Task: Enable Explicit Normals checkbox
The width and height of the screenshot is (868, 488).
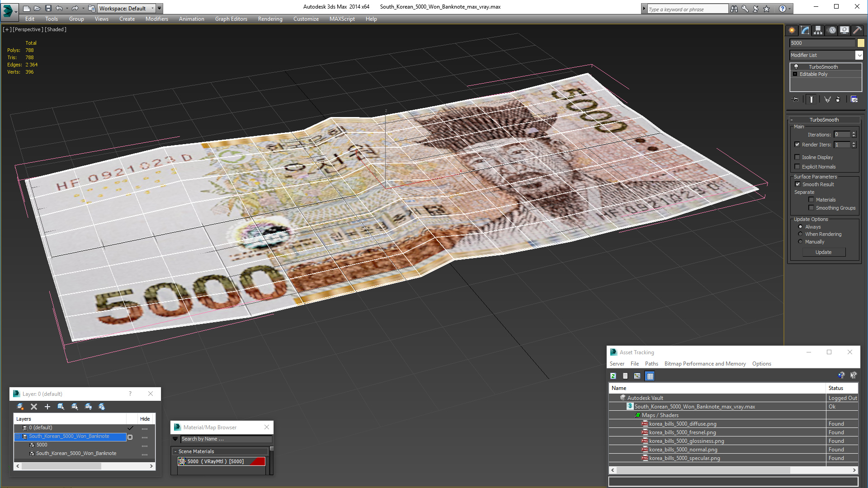Action: pyautogui.click(x=797, y=167)
